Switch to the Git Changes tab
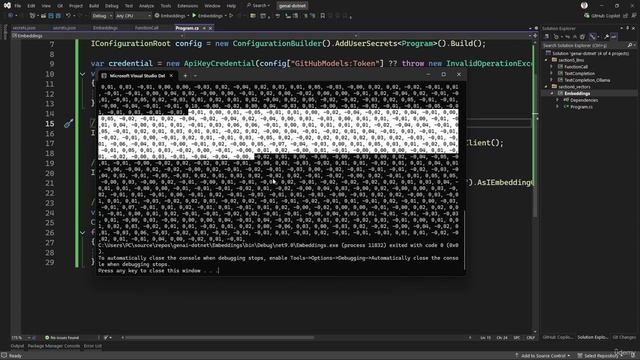Image resolution: width=640 pixels, height=360 pixels. (624, 338)
